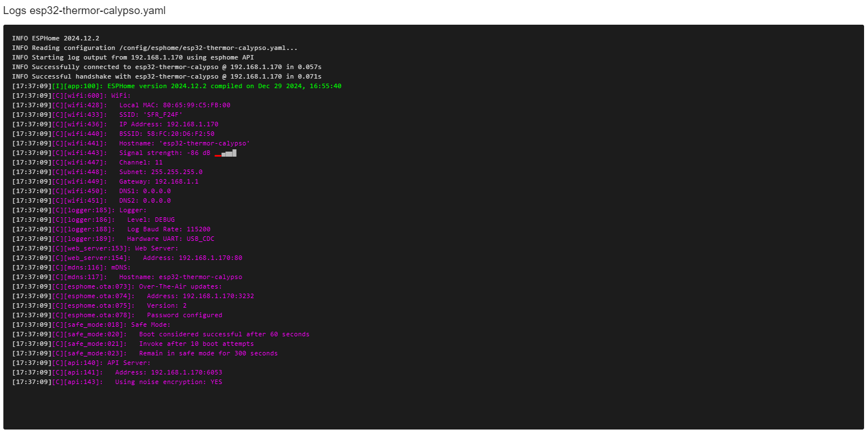Click the 'Version: 2' line
Viewport: 868px width, 434px height.
[99, 305]
